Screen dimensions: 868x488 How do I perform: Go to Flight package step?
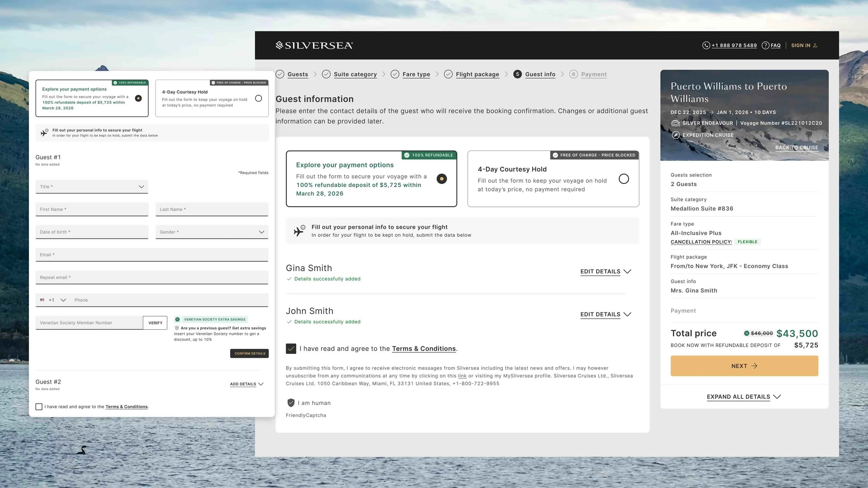(477, 74)
